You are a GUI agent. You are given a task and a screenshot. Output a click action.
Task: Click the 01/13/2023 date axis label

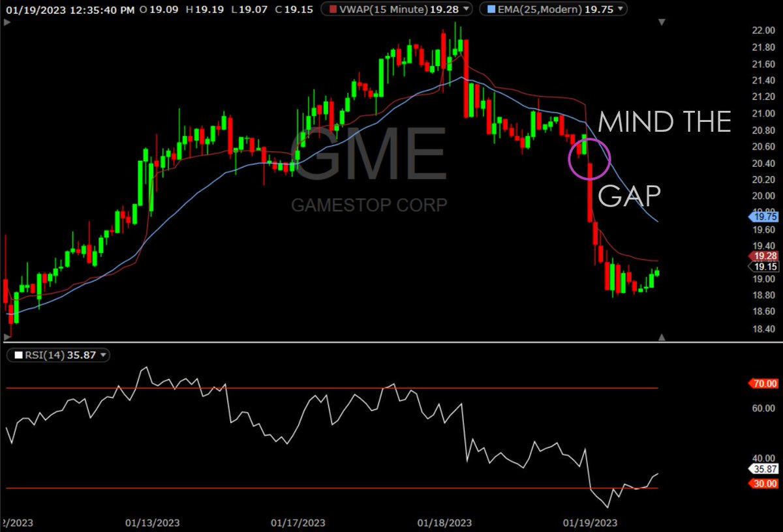[153, 522]
